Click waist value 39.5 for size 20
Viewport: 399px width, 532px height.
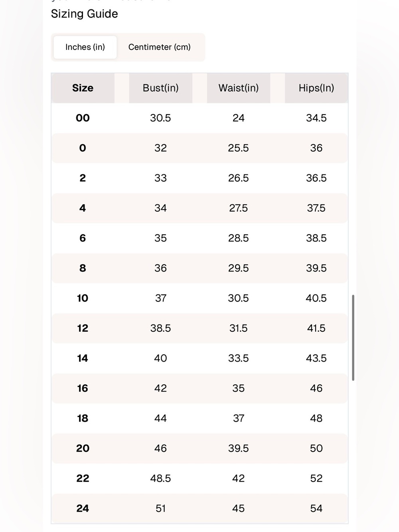(239, 448)
